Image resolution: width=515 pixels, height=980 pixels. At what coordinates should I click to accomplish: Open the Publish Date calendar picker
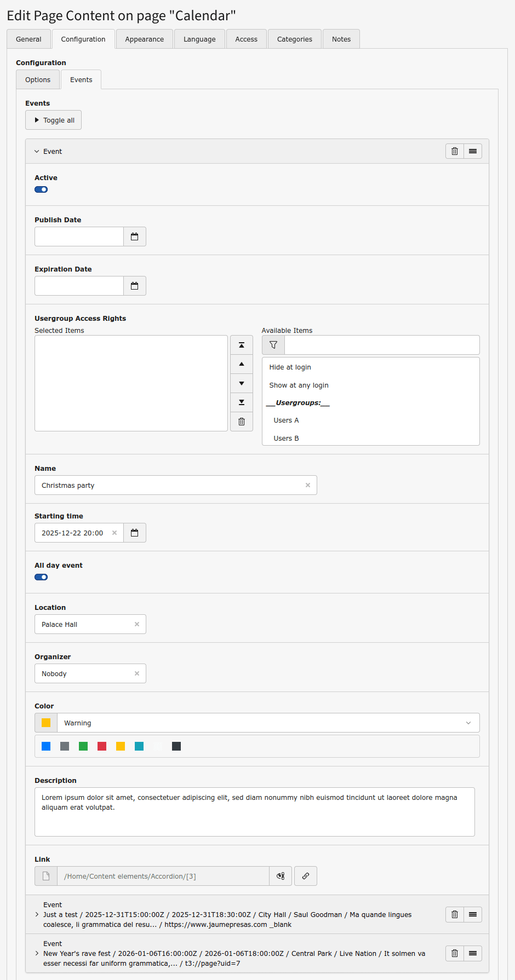pos(134,237)
